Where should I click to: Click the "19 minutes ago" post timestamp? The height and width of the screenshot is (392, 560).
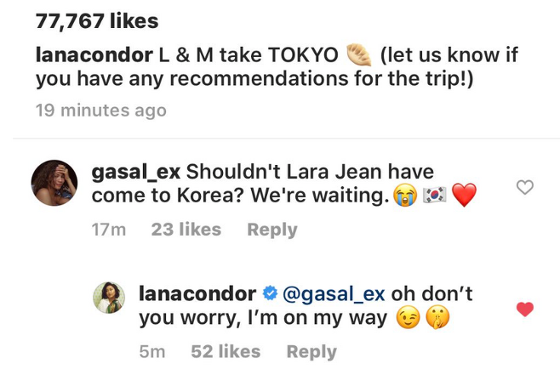[x=101, y=111]
